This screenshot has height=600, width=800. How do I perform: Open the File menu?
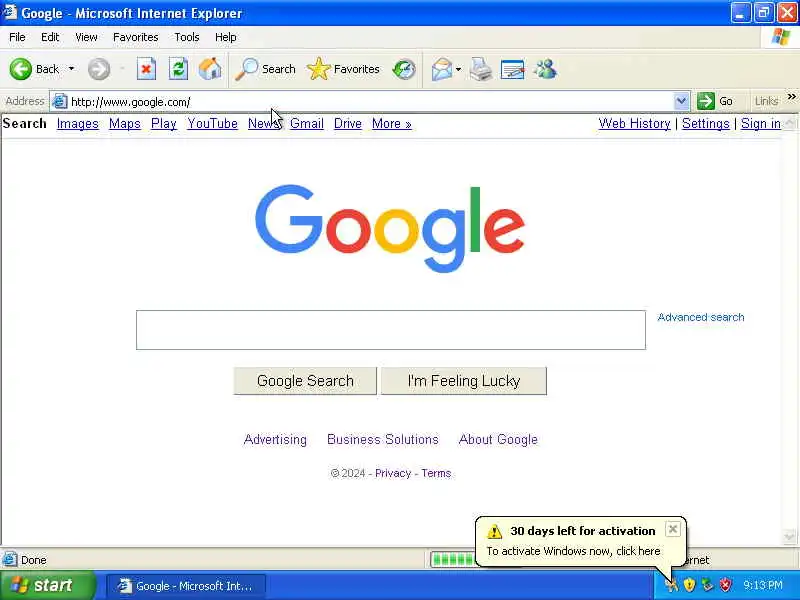tap(17, 37)
